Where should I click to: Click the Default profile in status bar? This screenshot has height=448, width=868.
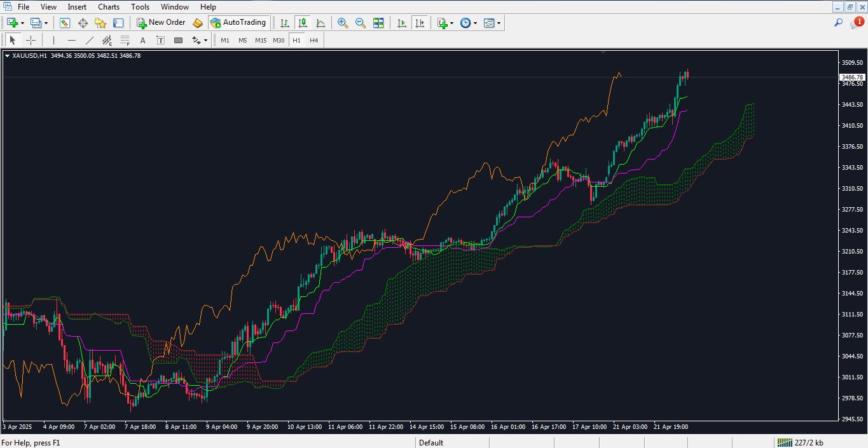431,442
